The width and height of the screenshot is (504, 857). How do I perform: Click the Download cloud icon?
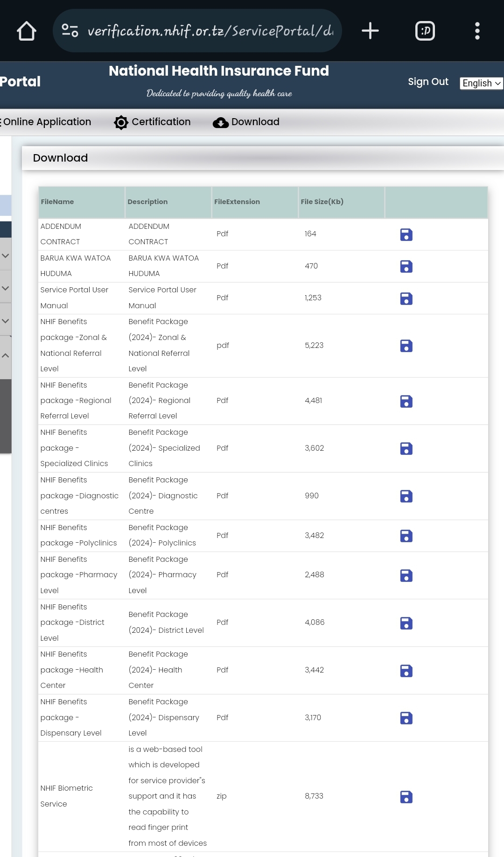[x=221, y=122]
